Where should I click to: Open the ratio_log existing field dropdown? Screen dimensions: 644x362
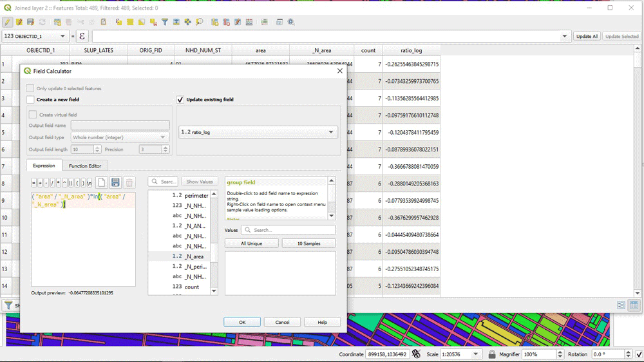coord(258,132)
